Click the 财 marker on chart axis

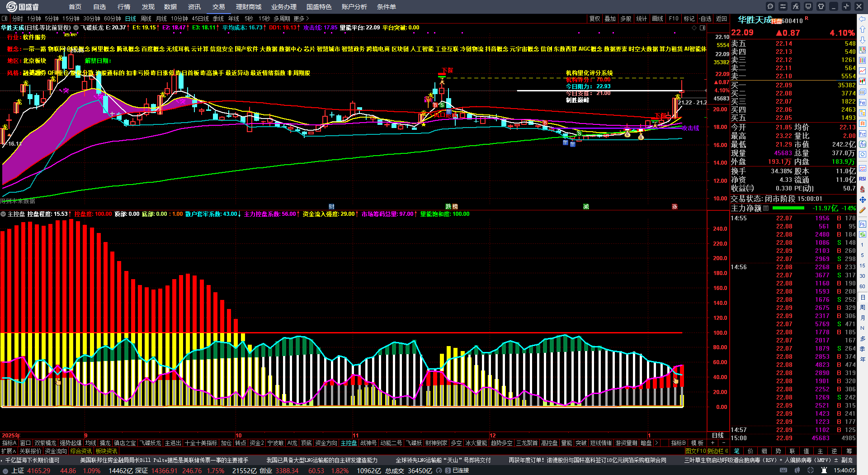(331, 207)
